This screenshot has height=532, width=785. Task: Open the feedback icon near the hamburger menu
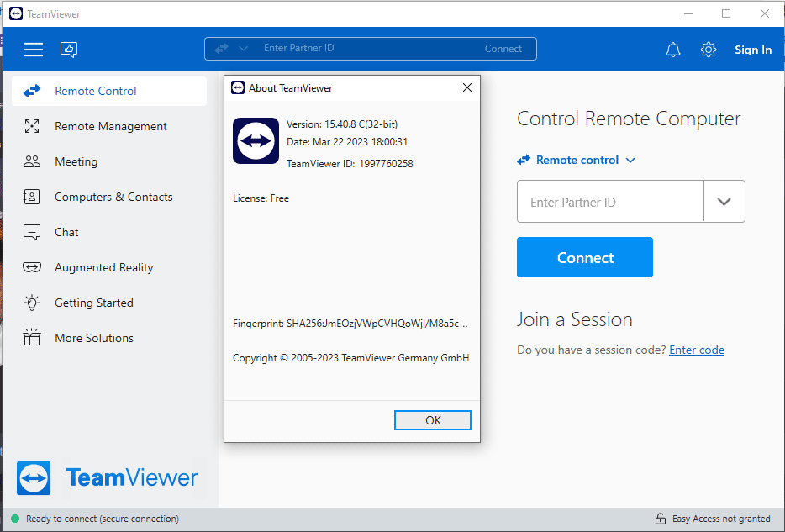point(68,50)
